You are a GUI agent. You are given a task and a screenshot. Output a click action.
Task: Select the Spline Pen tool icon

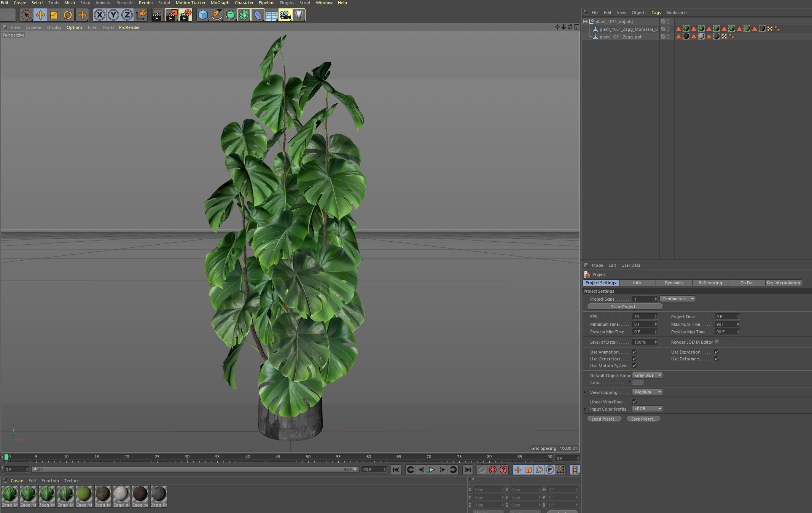point(217,15)
